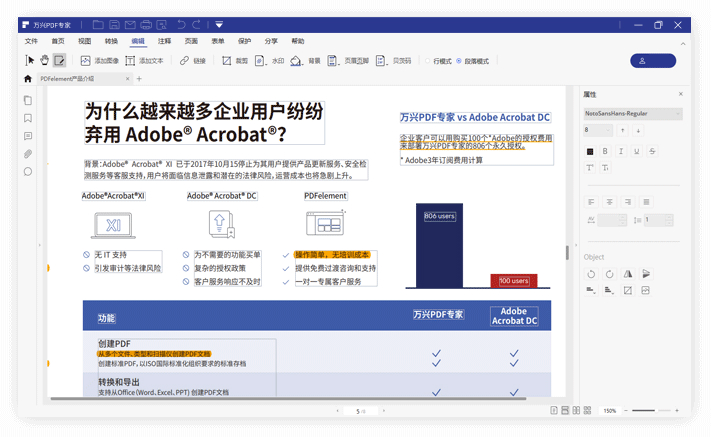This screenshot has width=711, height=437.
Task: Switch to the 视图 tab
Action: tap(85, 41)
